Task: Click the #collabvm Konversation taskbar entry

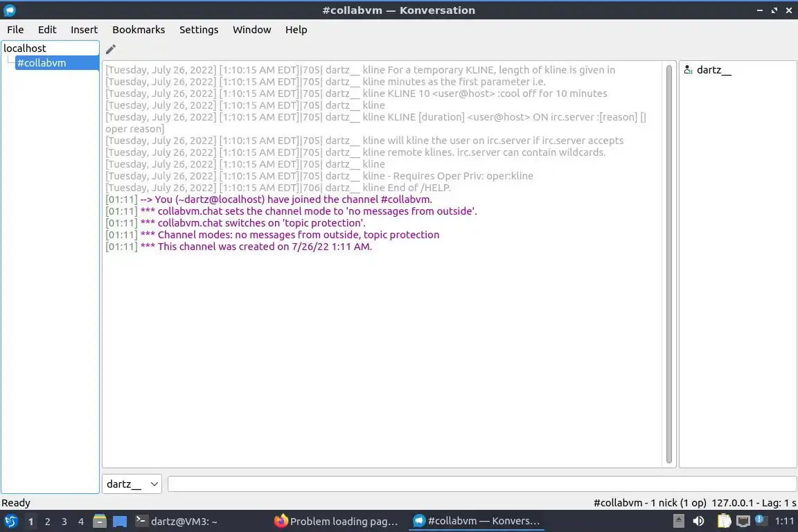Action: [x=477, y=521]
